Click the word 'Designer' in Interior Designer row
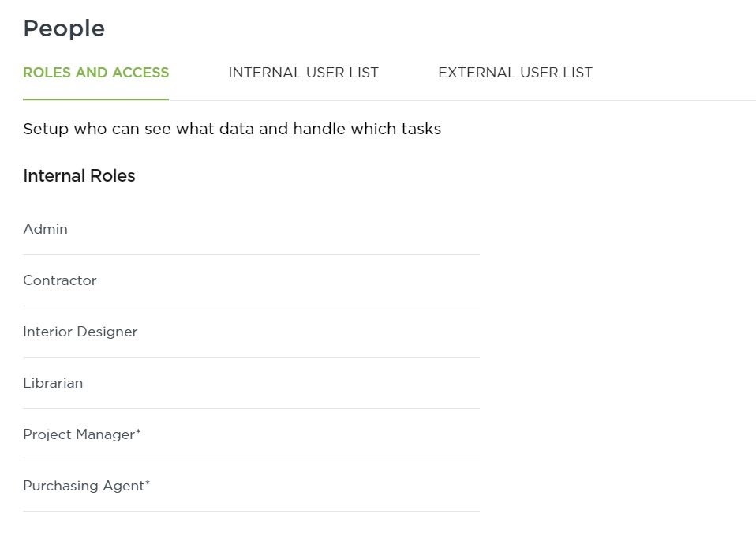 click(x=107, y=332)
